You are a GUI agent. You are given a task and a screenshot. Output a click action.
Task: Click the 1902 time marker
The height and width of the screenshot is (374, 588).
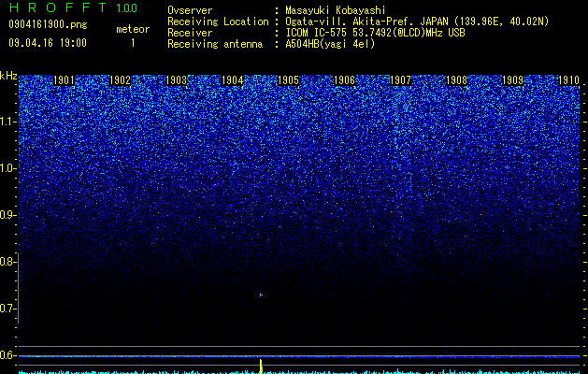(120, 80)
